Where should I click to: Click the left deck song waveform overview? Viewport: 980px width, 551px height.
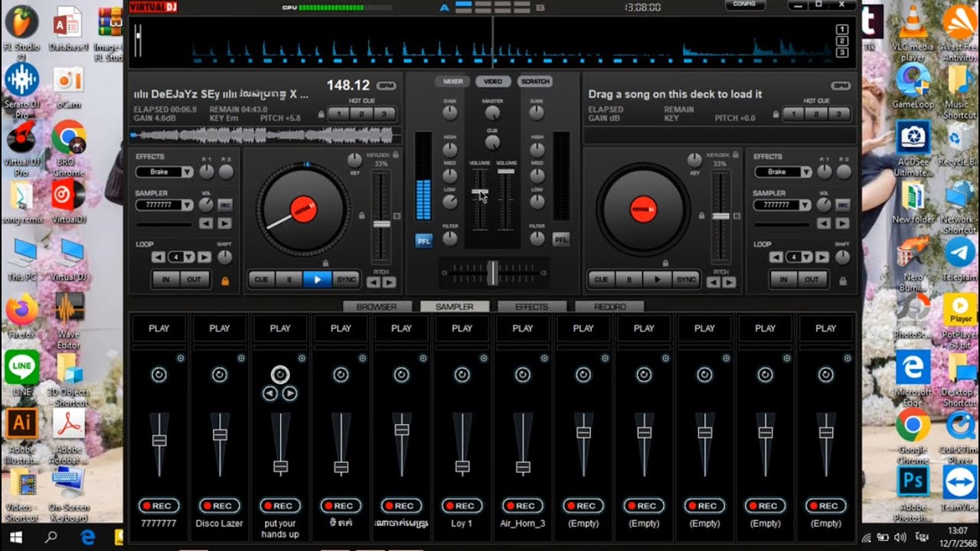[x=265, y=135]
